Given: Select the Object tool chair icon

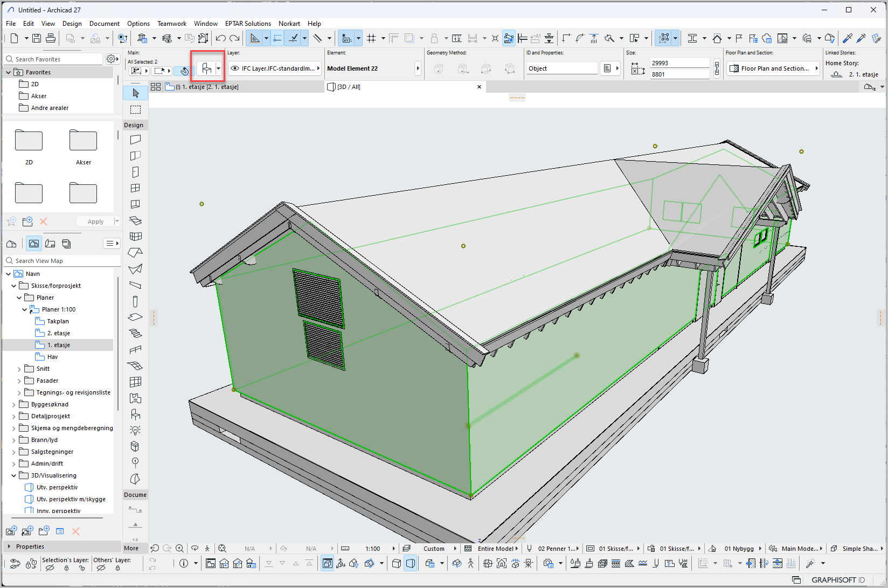Looking at the screenshot, I should point(206,68).
